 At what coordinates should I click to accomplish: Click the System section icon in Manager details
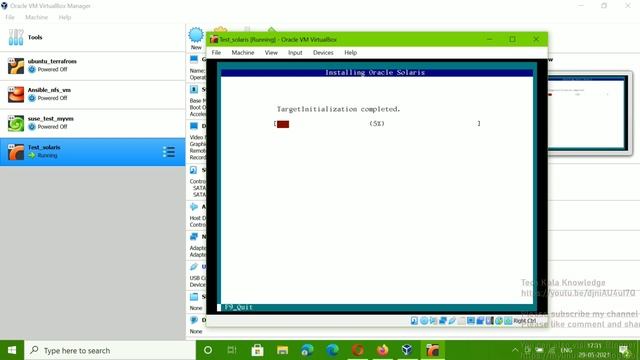coord(194,89)
